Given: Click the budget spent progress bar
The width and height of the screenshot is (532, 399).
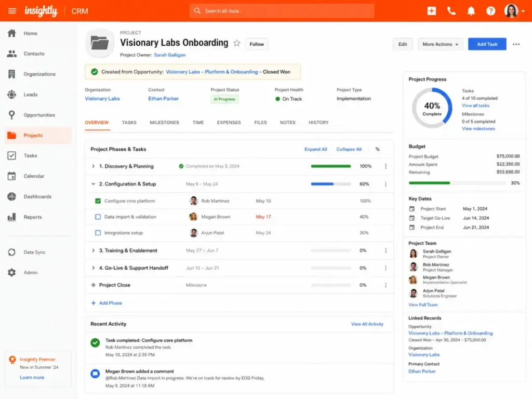Looking at the screenshot, I should tap(457, 183).
